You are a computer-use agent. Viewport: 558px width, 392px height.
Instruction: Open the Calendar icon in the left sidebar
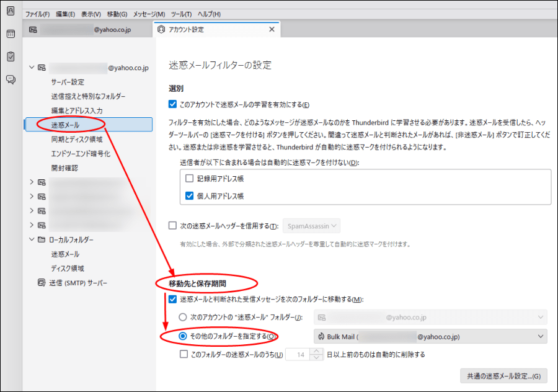click(11, 34)
